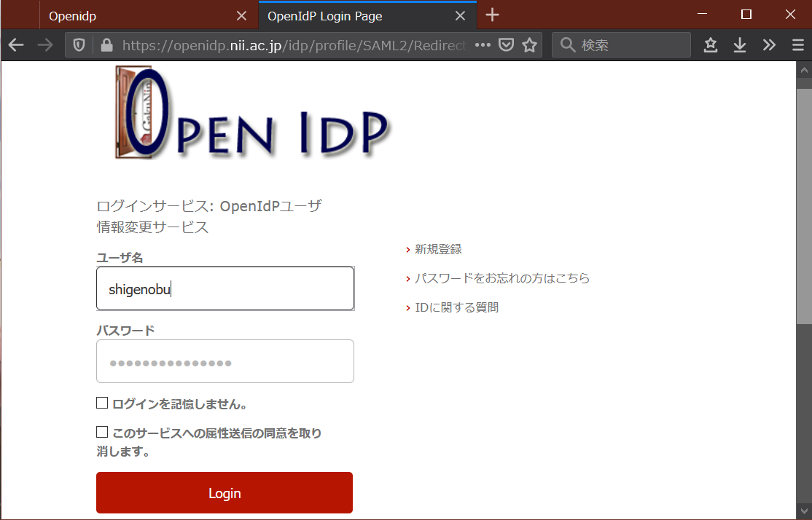This screenshot has width=812, height=520.
Task: View site security padlock info
Action: (x=106, y=46)
